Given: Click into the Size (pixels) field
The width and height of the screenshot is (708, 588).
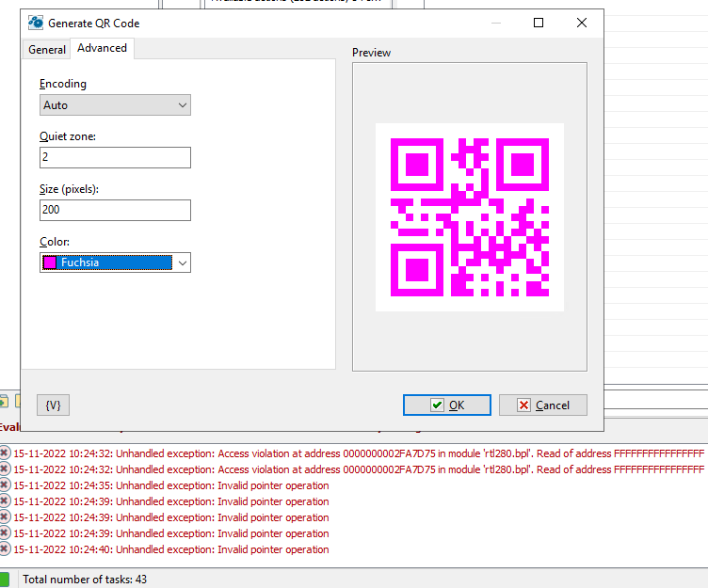Looking at the screenshot, I should pyautogui.click(x=115, y=210).
